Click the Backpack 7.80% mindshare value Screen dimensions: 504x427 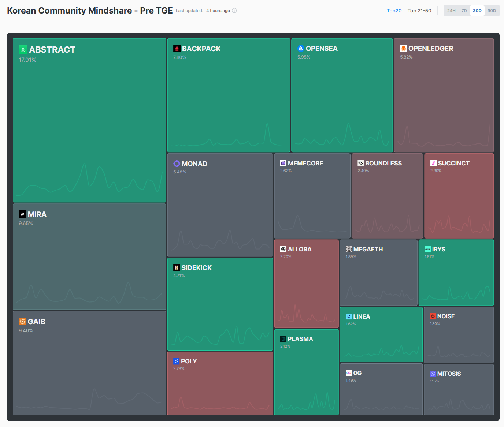click(179, 57)
